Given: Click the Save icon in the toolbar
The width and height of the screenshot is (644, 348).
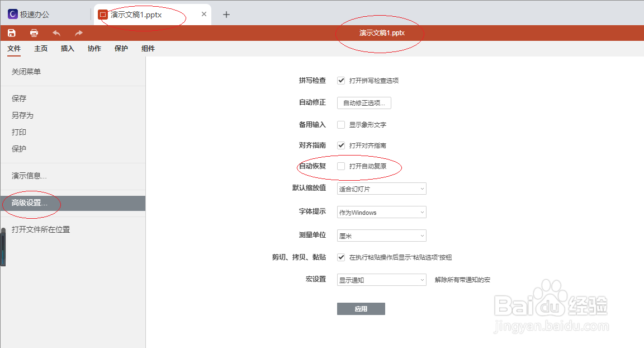Looking at the screenshot, I should coord(11,33).
